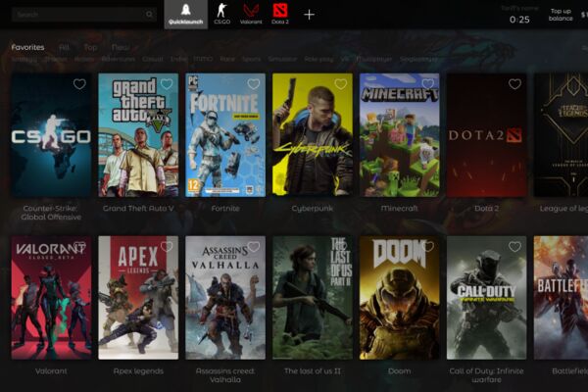Image resolution: width=588 pixels, height=392 pixels.
Task: Open the Apex Legends cover
Action: pos(138,298)
